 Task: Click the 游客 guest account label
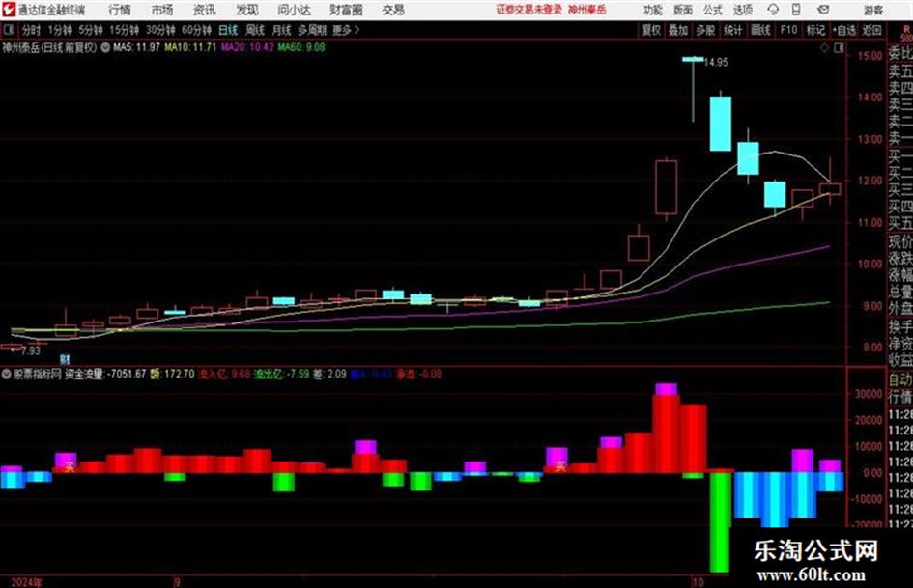coord(872,10)
